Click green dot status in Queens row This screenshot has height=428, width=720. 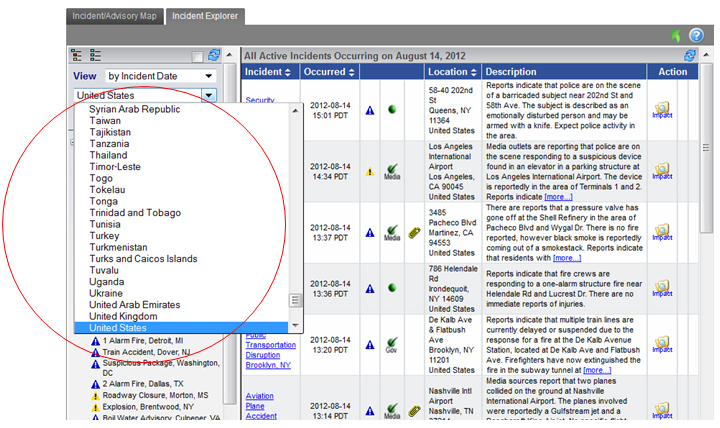(x=392, y=109)
